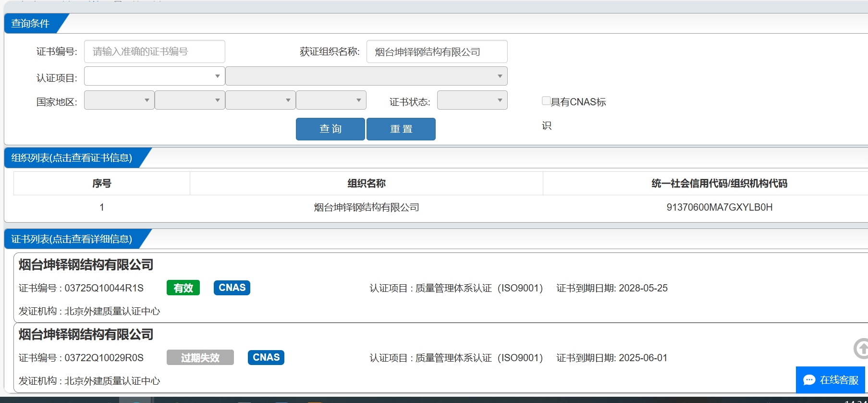The image size is (868, 403).
Task: Click CNAS badge on certificate 03725Q10044R1S
Action: (232, 288)
